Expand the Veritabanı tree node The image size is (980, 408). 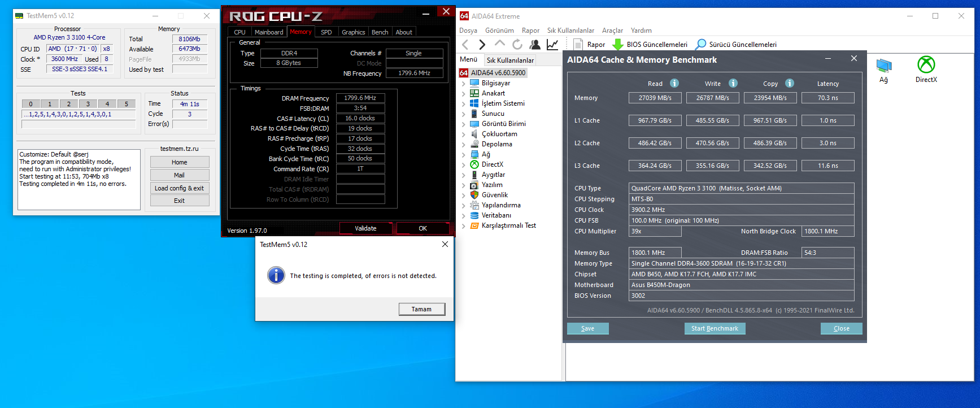click(x=464, y=215)
